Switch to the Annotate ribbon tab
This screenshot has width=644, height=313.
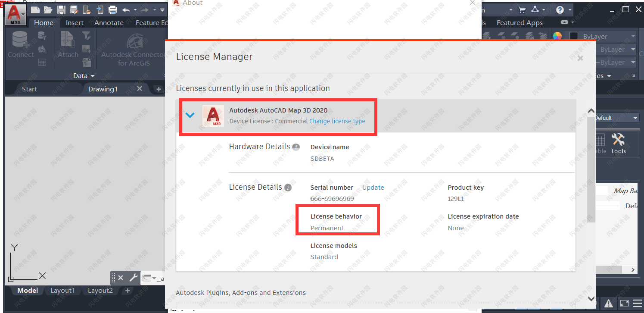(x=109, y=23)
